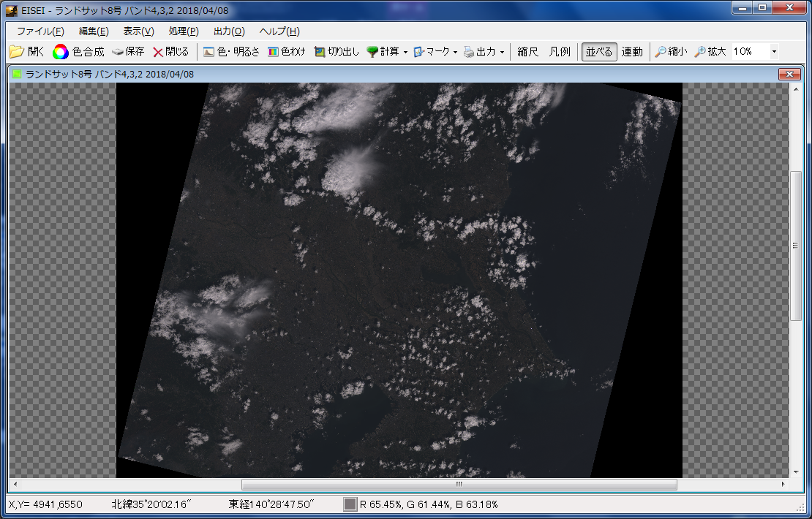Open 色・明るさ brightness adjustment
The image size is (812, 519).
coord(231,52)
